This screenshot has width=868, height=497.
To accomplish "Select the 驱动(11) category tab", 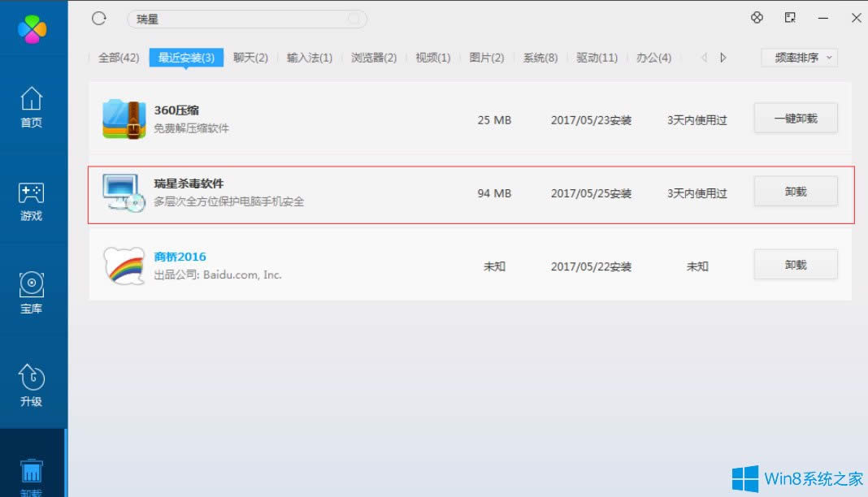I will (x=596, y=57).
